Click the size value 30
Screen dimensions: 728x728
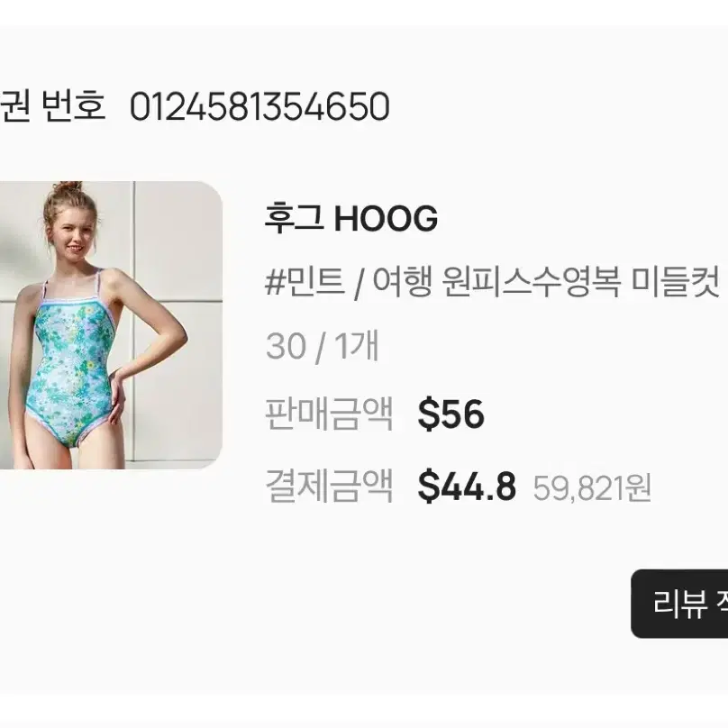pos(286,346)
